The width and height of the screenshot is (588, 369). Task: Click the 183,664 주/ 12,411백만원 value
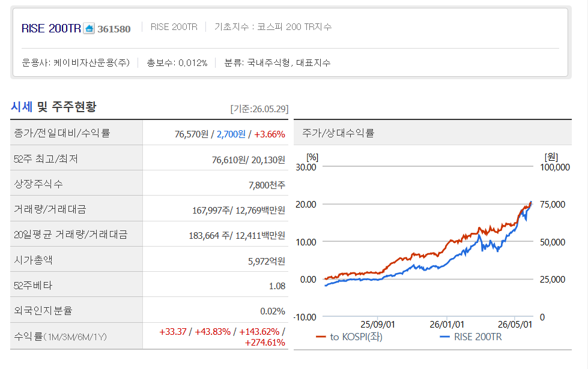point(237,236)
